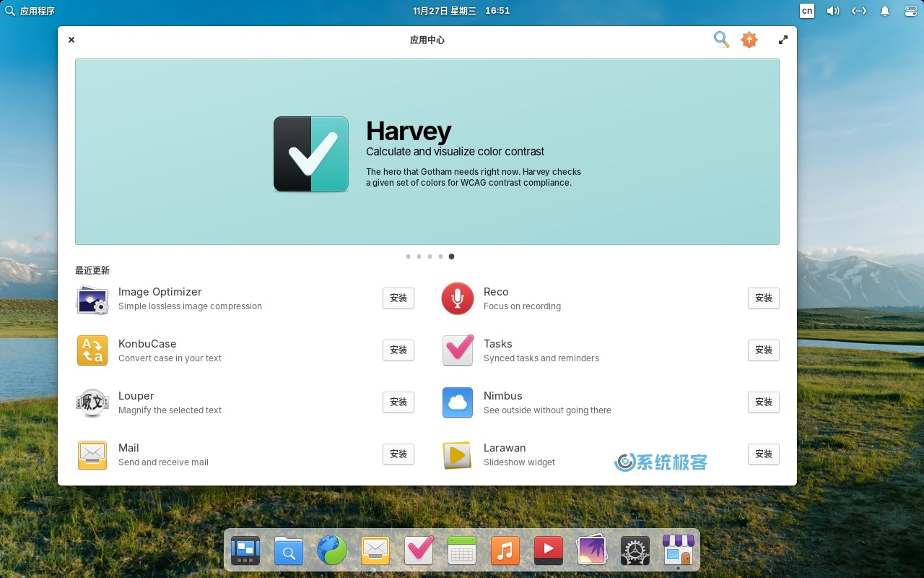Open Reco microphone app icon
Screen dimensions: 924x578
[458, 298]
